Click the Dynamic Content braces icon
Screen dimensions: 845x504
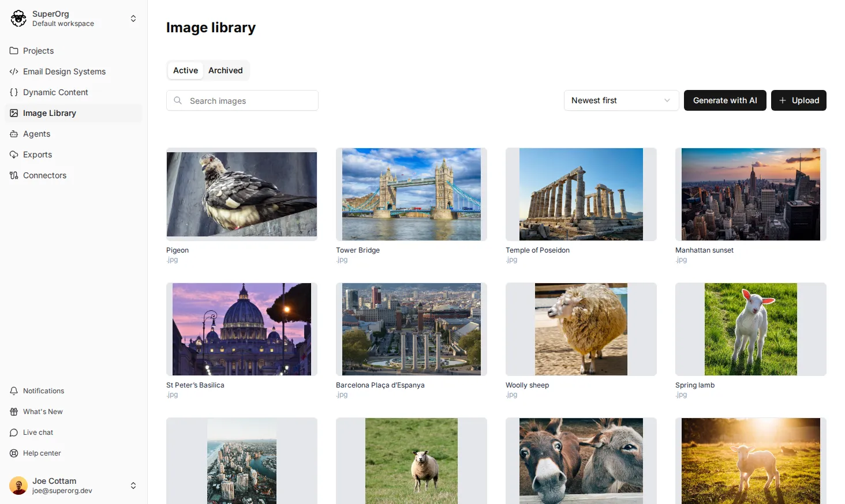tap(14, 92)
